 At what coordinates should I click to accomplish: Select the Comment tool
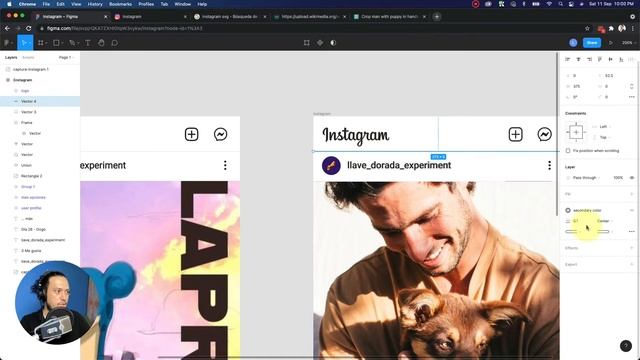[x=115, y=42]
